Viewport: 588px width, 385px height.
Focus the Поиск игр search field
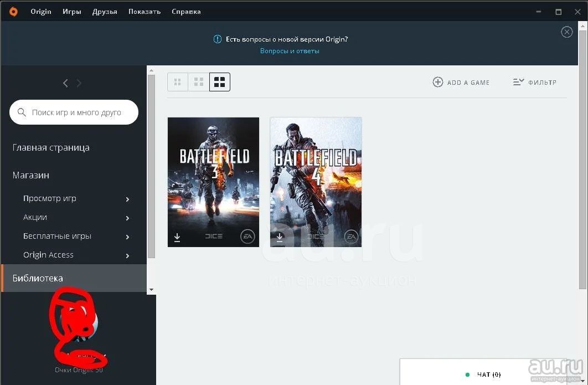pos(74,112)
